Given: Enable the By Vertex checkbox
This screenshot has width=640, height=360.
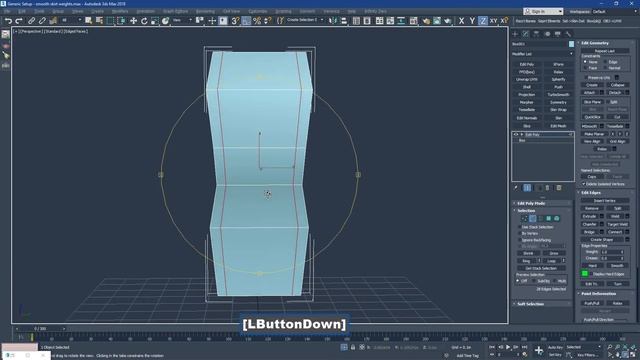Looking at the screenshot, I should (520, 233).
